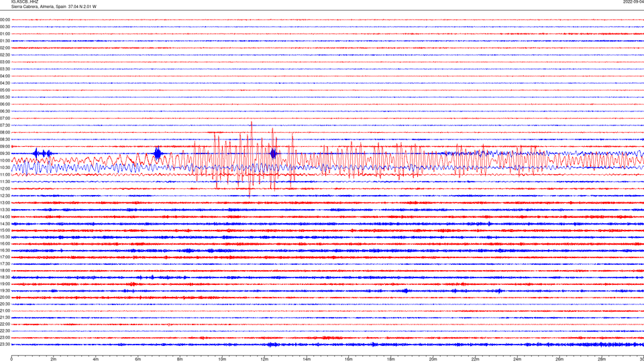Select the 20:00 time label
644x362 pixels.
click(5, 298)
